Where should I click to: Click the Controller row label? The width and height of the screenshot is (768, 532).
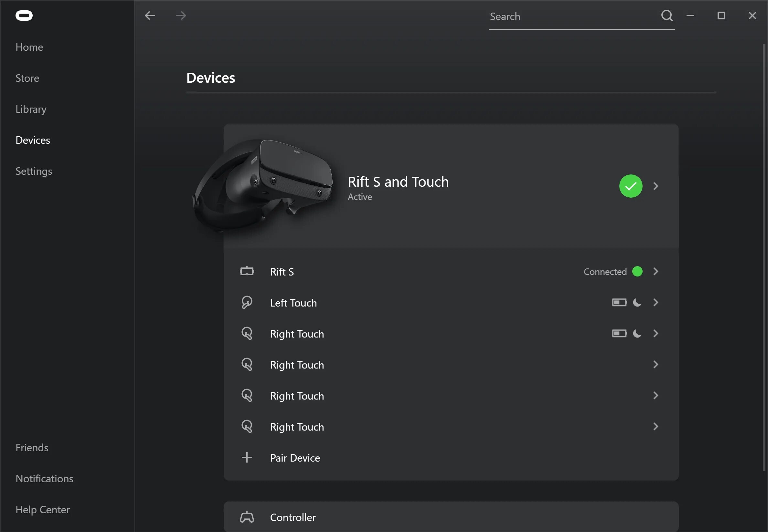(x=293, y=517)
